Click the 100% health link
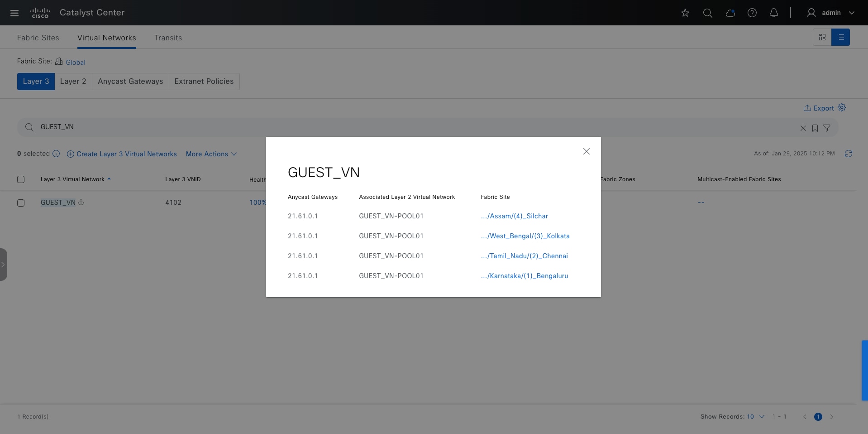 click(258, 203)
